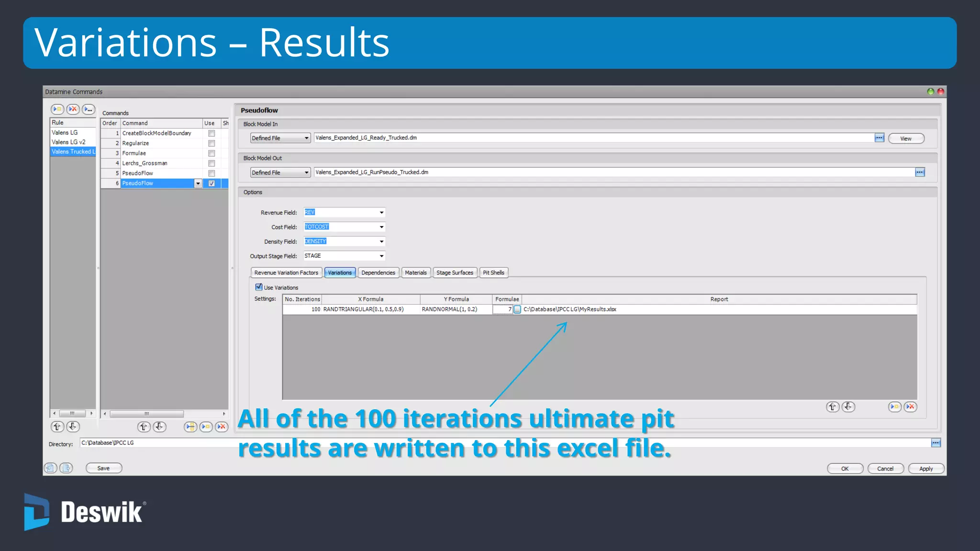This screenshot has width=980, height=551.
Task: Move command down arrow below Commands list
Action: point(159,426)
